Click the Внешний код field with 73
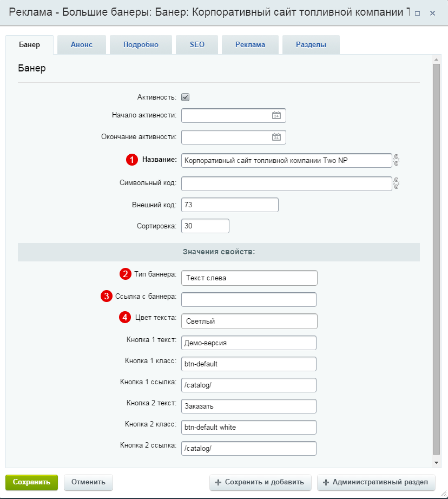 (x=230, y=205)
